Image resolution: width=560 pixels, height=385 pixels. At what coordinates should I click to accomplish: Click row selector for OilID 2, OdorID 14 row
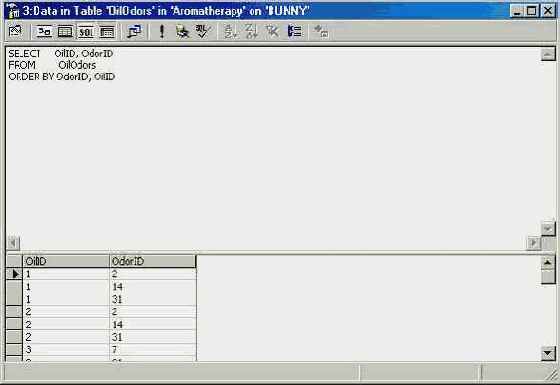pyautogui.click(x=14, y=324)
